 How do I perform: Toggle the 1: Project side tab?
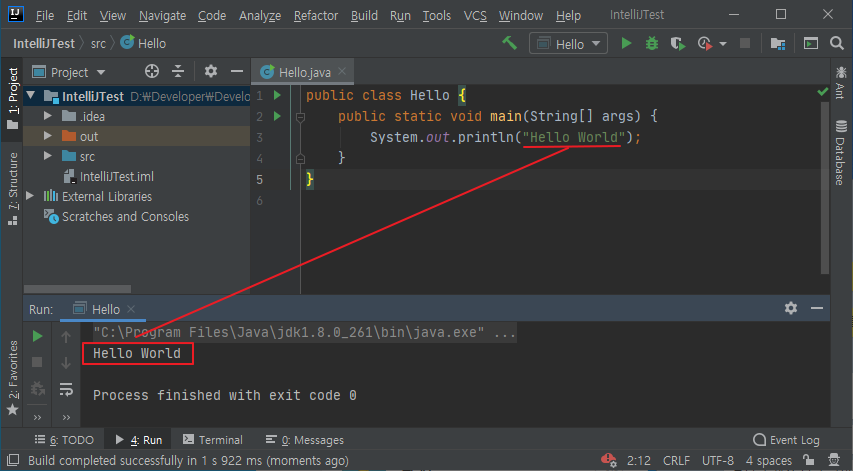tap(13, 99)
